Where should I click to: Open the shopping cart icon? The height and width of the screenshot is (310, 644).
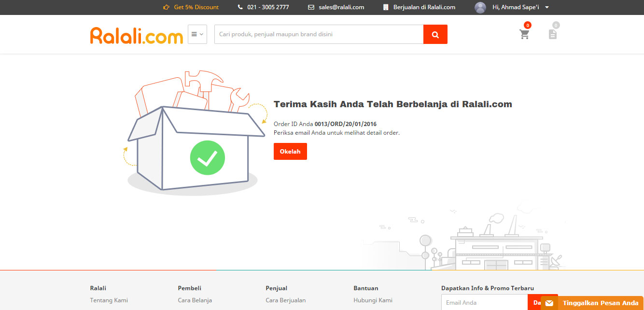click(524, 33)
